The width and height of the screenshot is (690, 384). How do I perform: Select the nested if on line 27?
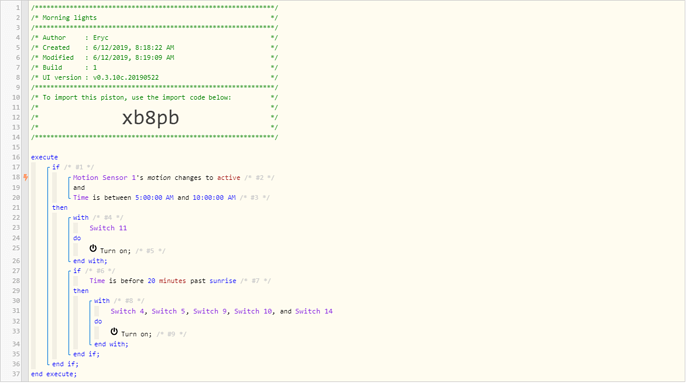coord(77,271)
